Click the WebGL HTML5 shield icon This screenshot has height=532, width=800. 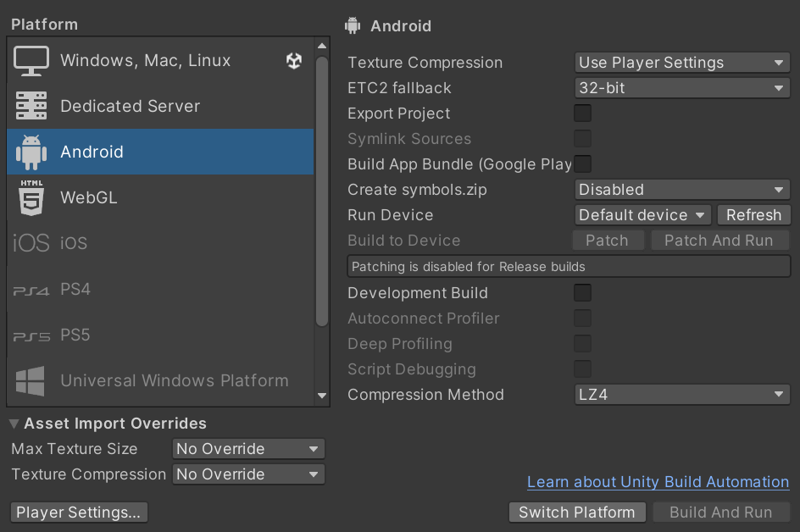pyautogui.click(x=31, y=198)
